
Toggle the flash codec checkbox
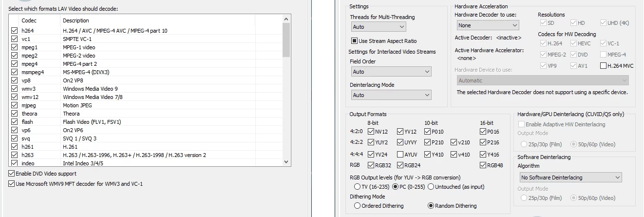point(14,122)
